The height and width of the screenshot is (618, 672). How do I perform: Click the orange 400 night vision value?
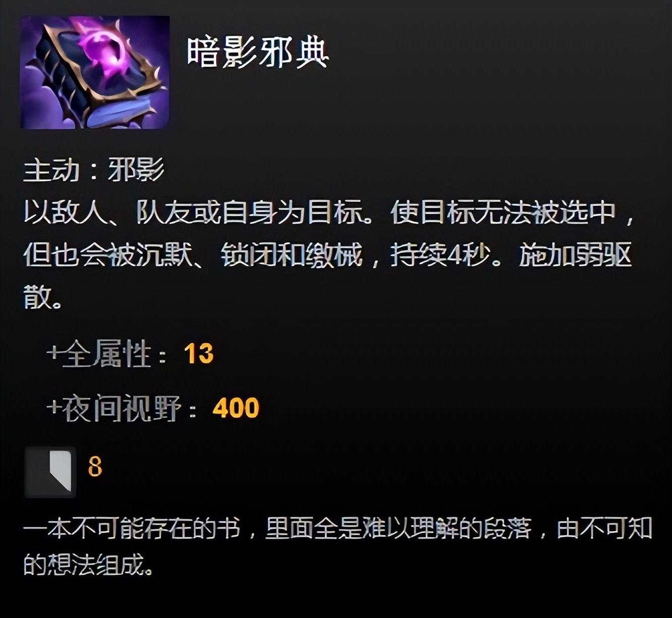[x=236, y=407]
